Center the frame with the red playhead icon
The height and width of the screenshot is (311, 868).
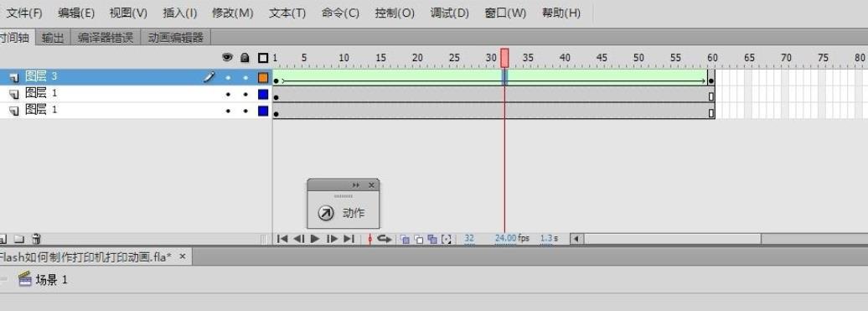[369, 239]
